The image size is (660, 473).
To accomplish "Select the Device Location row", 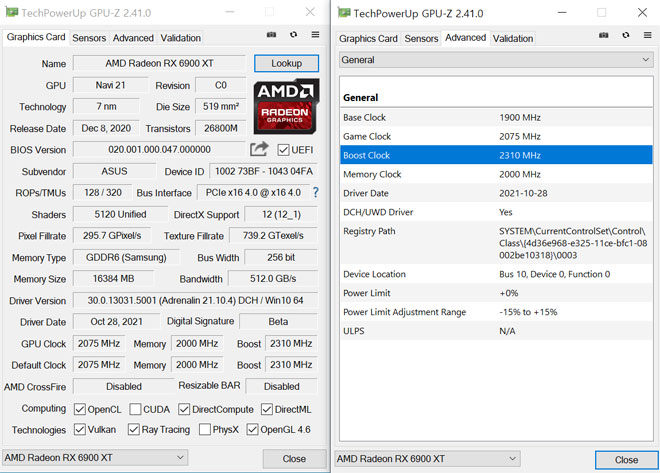I will tap(496, 274).
